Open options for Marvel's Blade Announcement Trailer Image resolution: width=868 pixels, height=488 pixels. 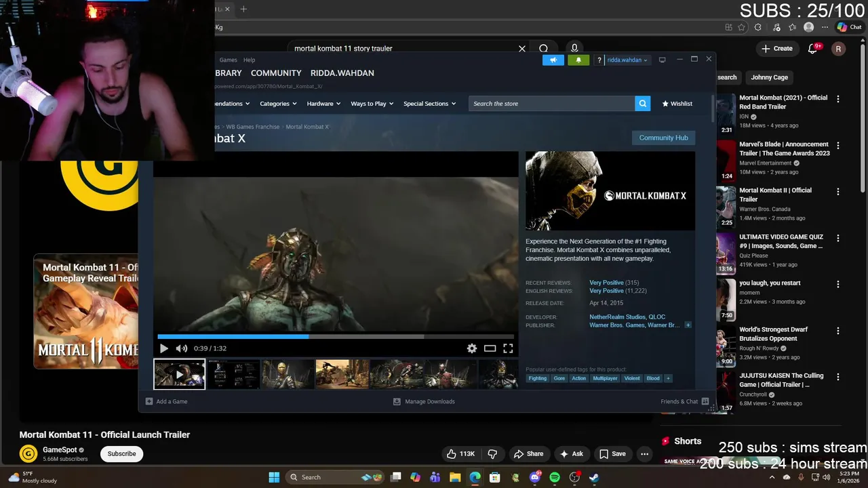pyautogui.click(x=838, y=146)
